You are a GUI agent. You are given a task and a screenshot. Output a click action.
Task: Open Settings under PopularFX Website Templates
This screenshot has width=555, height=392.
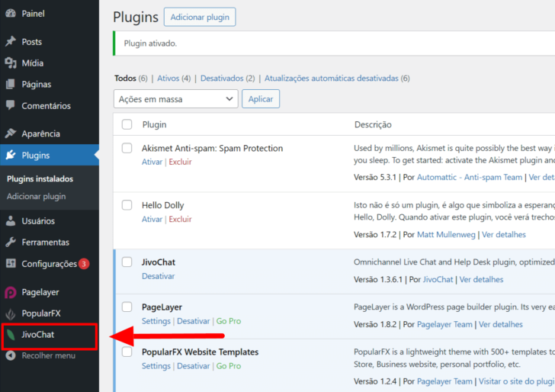(x=156, y=366)
